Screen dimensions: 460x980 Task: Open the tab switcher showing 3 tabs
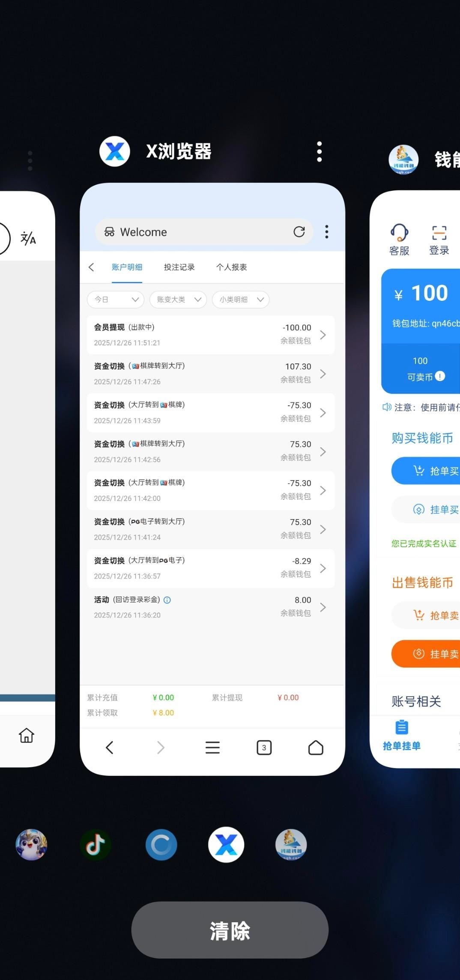264,748
